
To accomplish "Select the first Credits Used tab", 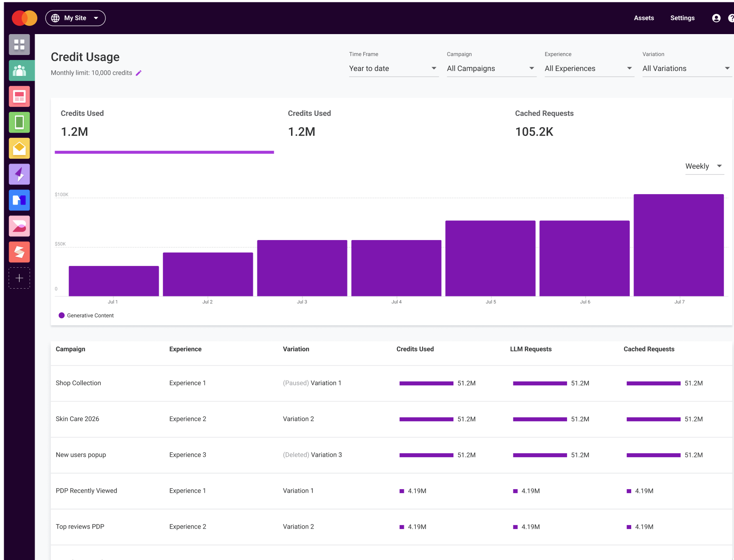I will [x=164, y=126].
